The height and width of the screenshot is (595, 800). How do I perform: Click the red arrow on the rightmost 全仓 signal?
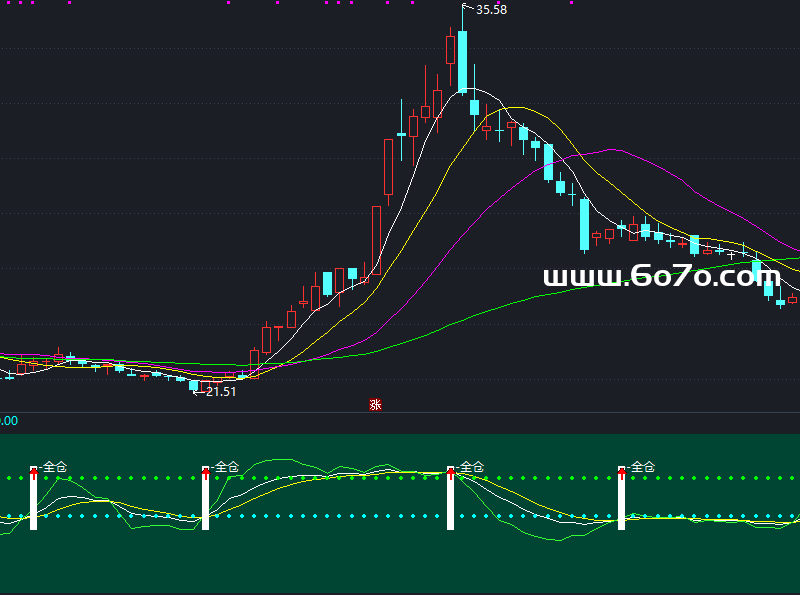[621, 470]
